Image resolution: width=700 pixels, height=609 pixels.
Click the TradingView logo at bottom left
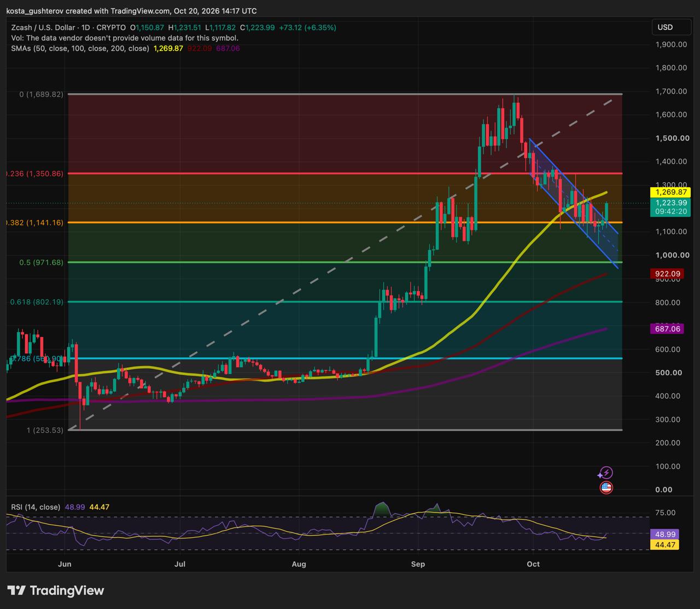(55, 590)
